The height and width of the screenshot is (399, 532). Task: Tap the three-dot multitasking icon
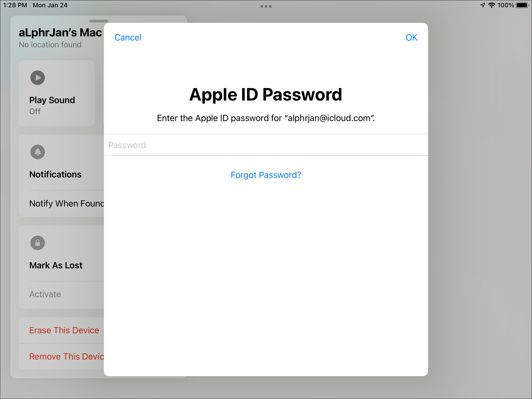coord(266,6)
